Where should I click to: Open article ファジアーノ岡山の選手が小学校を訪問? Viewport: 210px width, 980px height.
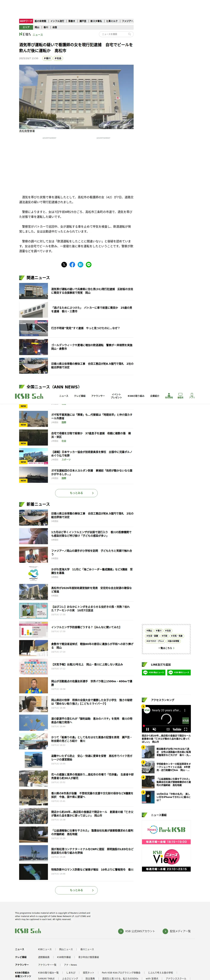(76, 555)
